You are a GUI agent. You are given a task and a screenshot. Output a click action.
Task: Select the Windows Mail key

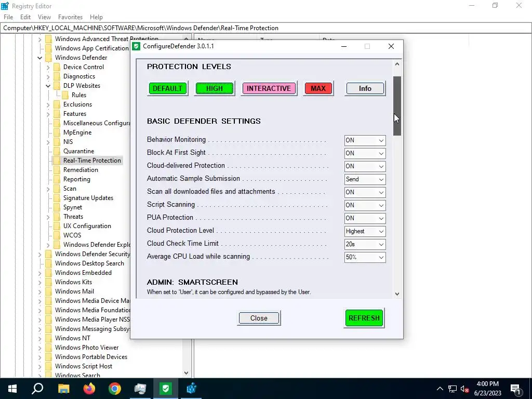pos(74,291)
